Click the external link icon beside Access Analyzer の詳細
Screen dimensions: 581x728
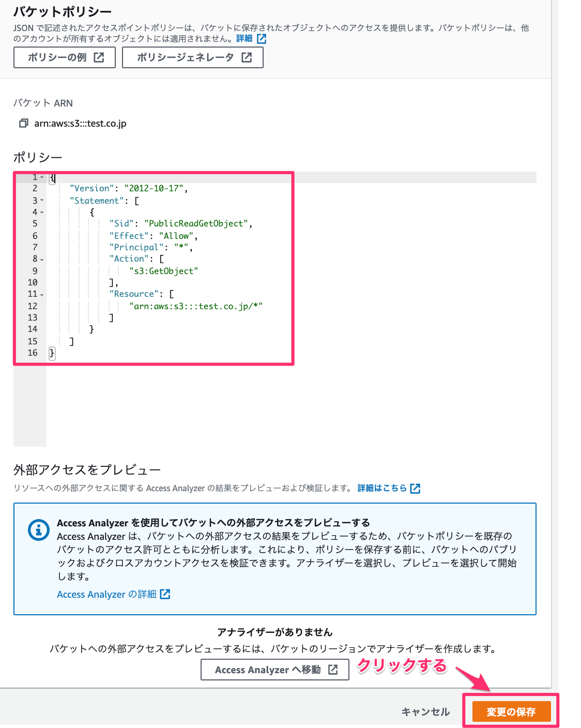[x=165, y=594]
